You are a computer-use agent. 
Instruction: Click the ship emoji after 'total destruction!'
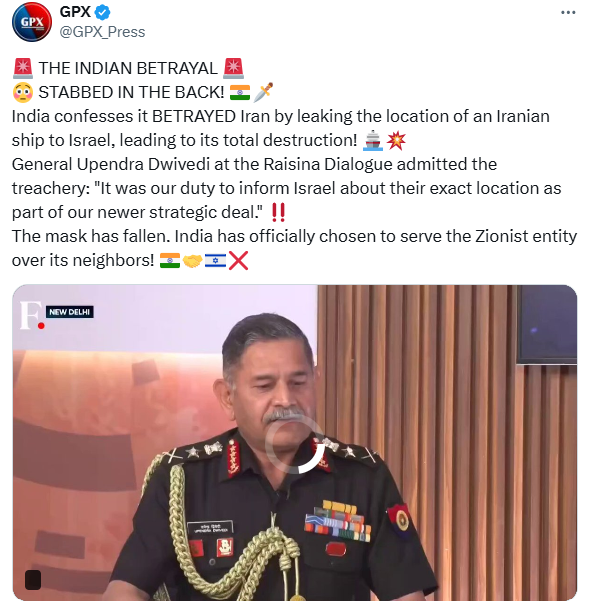(372, 140)
